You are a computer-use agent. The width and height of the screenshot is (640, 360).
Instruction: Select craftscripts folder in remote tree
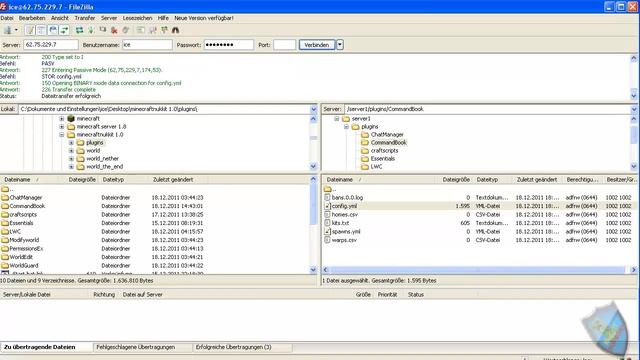click(384, 151)
